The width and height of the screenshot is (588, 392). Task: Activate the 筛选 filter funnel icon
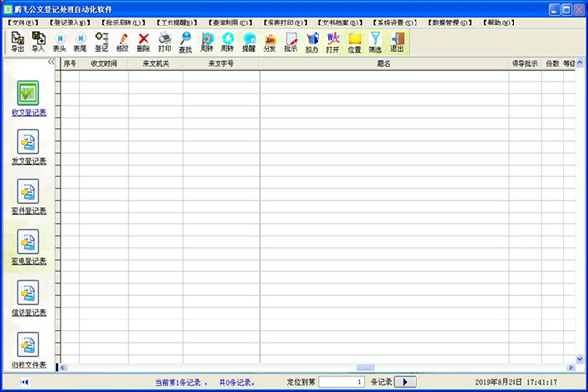pos(375,42)
